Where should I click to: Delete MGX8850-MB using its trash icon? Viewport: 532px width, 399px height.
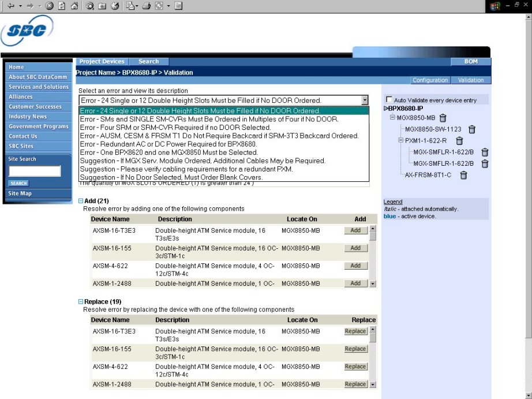coord(443,118)
